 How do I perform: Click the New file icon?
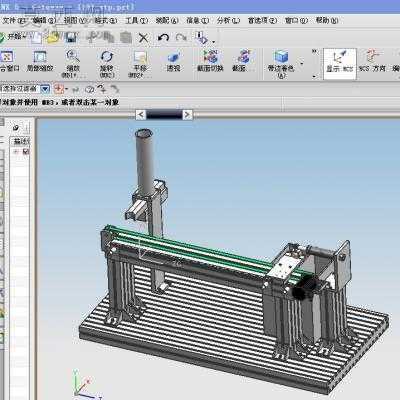click(36, 37)
